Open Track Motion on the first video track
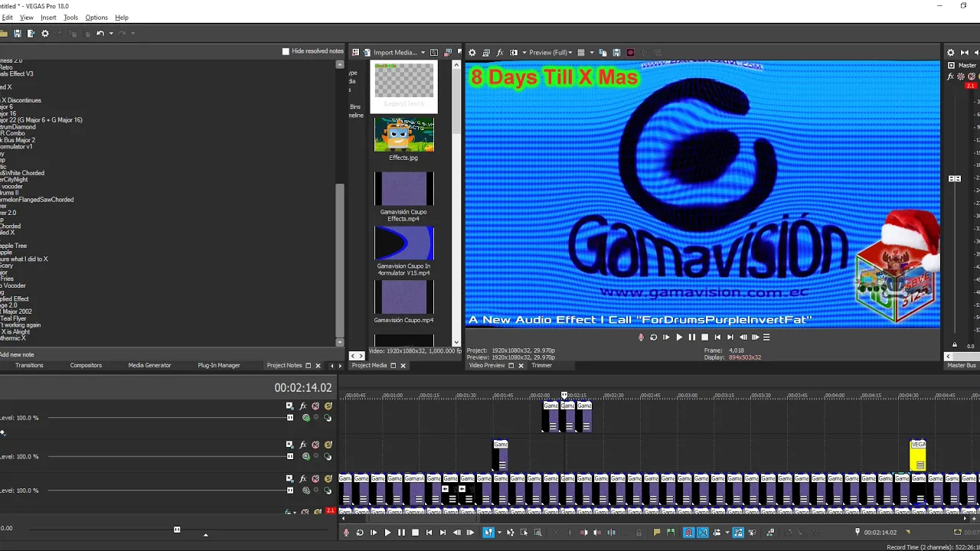Viewport: 980px width, 551px height. [289, 406]
